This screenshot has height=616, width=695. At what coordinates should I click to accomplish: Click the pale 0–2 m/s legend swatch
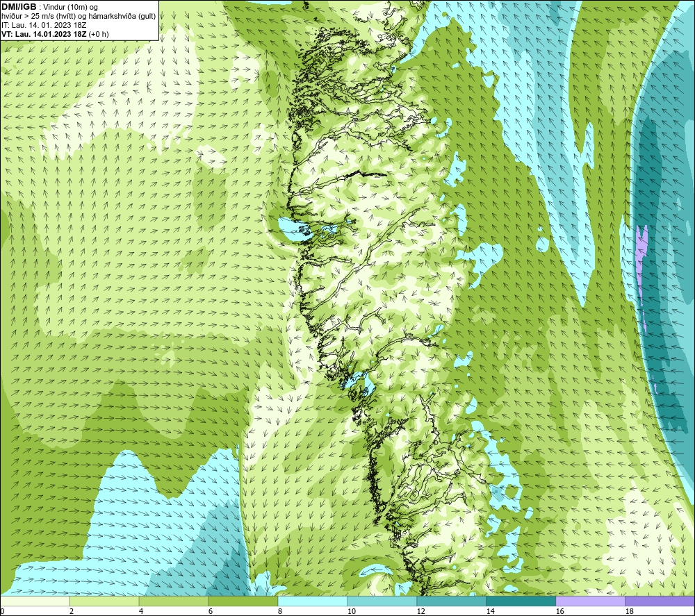coord(35,601)
